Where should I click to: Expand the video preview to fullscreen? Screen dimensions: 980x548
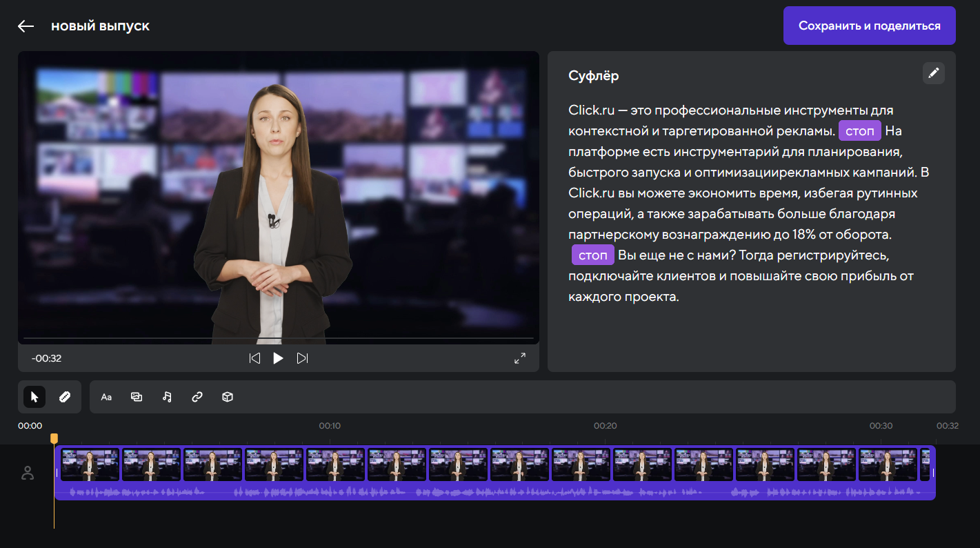click(x=520, y=358)
